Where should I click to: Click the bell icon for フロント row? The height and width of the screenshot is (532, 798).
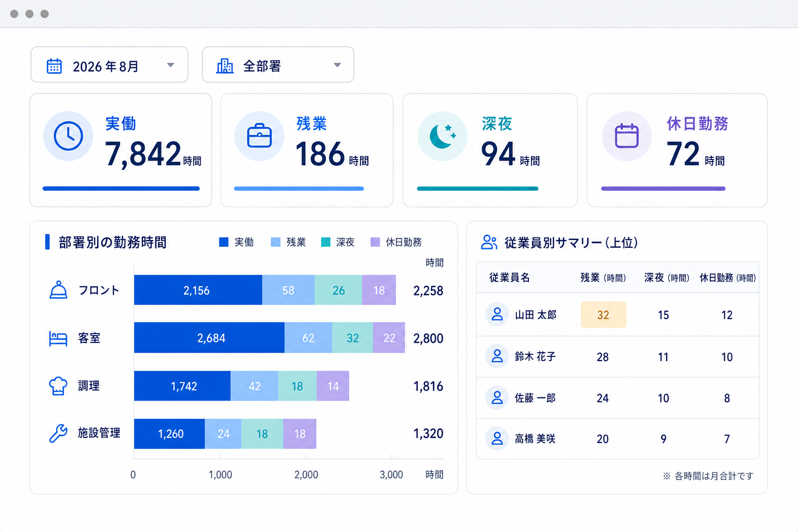pyautogui.click(x=58, y=290)
